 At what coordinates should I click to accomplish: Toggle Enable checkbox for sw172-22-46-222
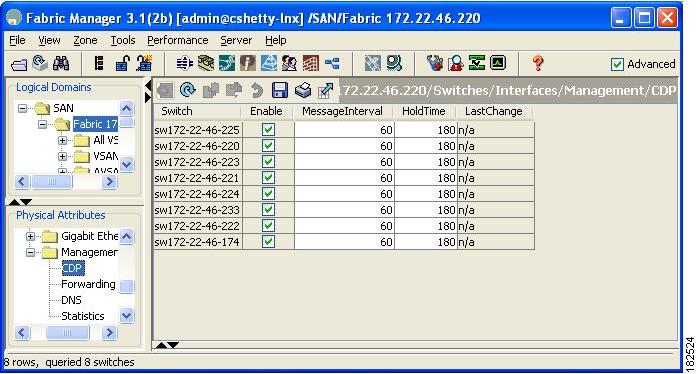click(x=268, y=226)
